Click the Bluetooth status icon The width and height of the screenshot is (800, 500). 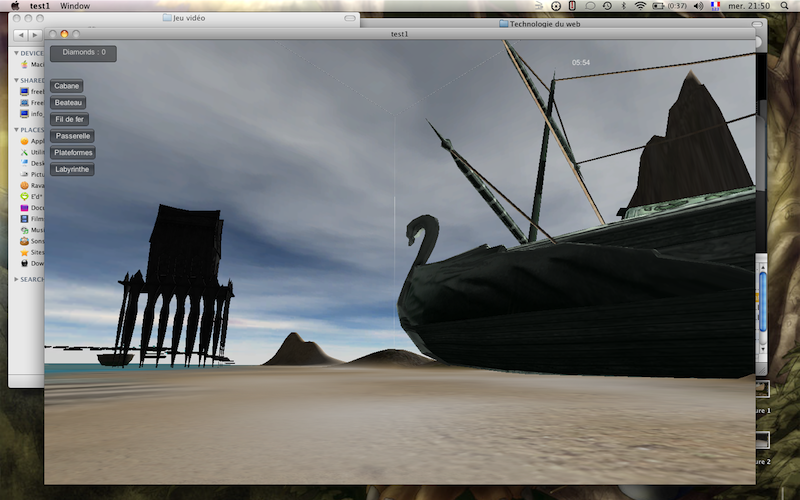pyautogui.click(x=623, y=6)
